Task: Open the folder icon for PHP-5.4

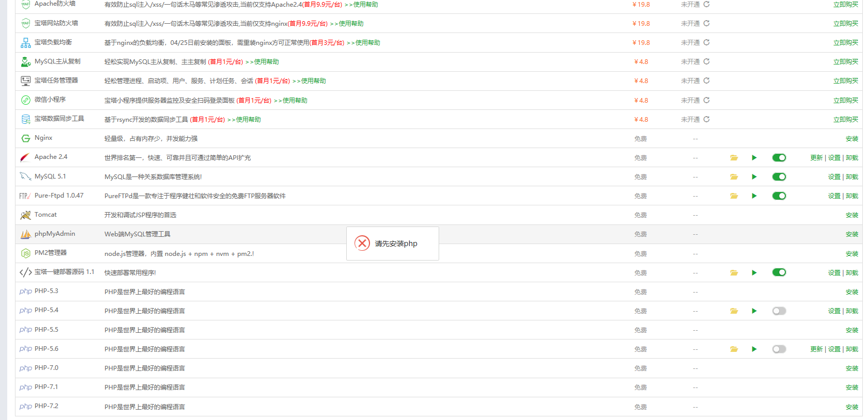Action: pyautogui.click(x=734, y=311)
